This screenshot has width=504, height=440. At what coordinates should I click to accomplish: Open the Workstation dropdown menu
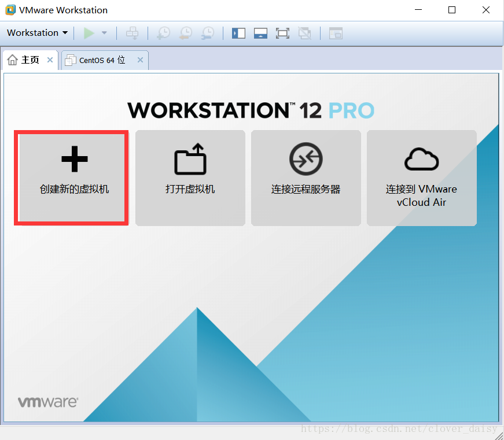[37, 33]
